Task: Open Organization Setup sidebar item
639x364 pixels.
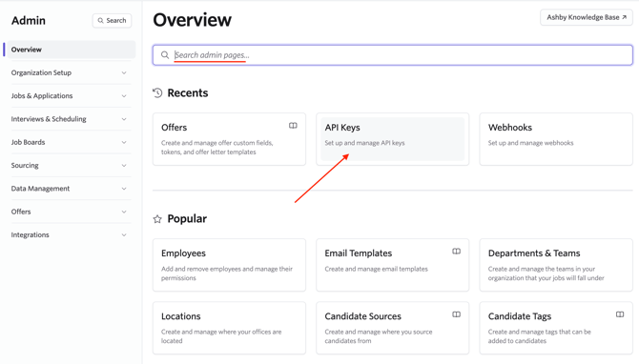Action: (71, 72)
